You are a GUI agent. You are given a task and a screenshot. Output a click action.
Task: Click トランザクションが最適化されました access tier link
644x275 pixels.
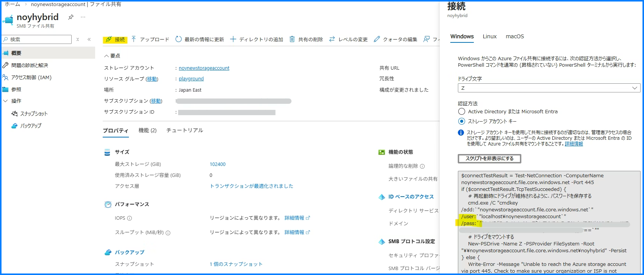pyautogui.click(x=252, y=186)
